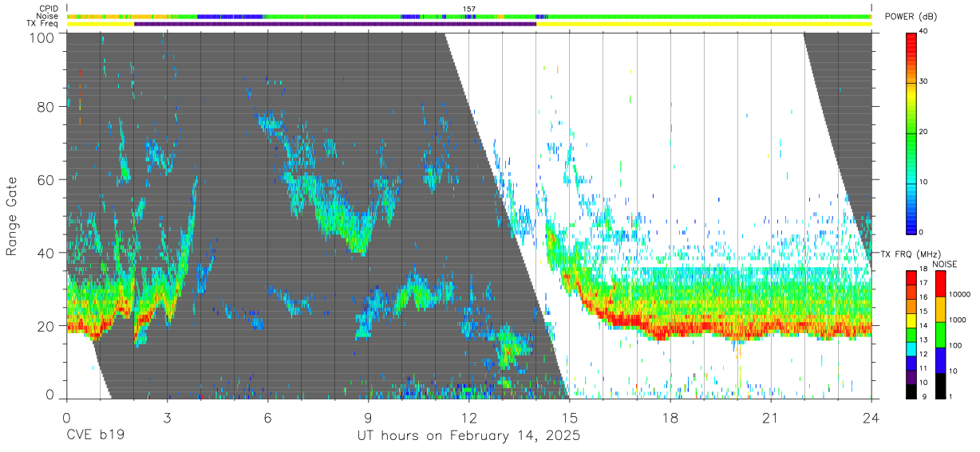This screenshot has height=452, width=980.
Task: Click the 12 hour tick label
Action: point(469,417)
